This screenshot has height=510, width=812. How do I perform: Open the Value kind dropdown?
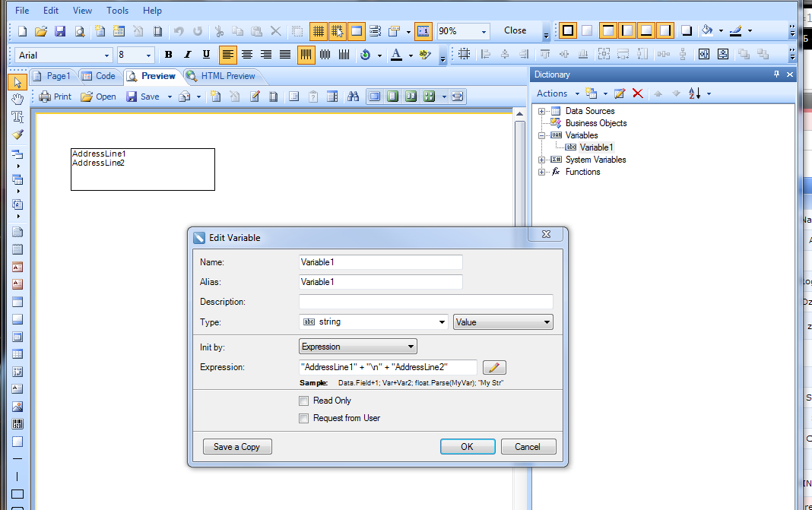click(503, 322)
